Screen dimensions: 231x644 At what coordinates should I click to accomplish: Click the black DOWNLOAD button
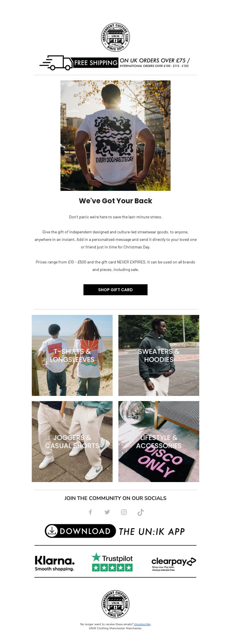click(x=80, y=531)
